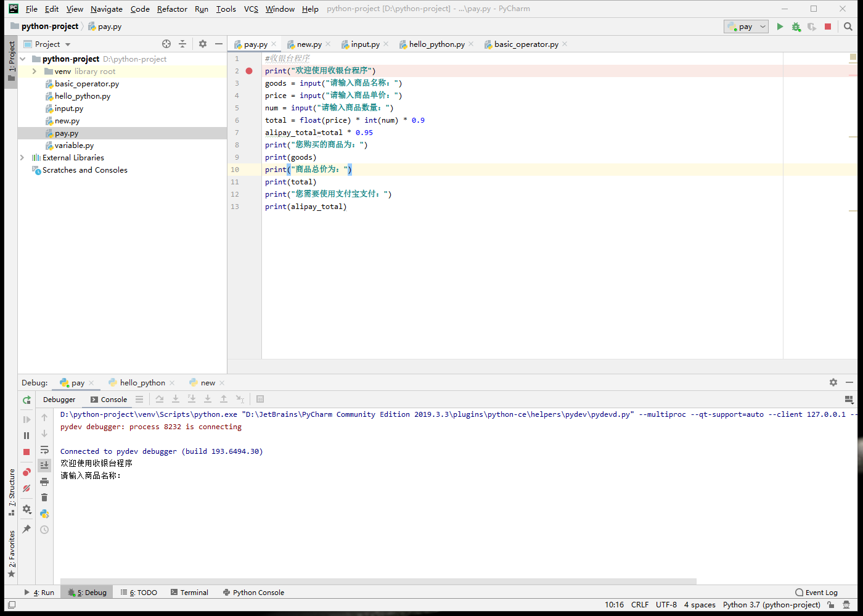Toggle tool window bars, bottom-left corner
The width and height of the screenshot is (863, 616).
[x=11, y=605]
